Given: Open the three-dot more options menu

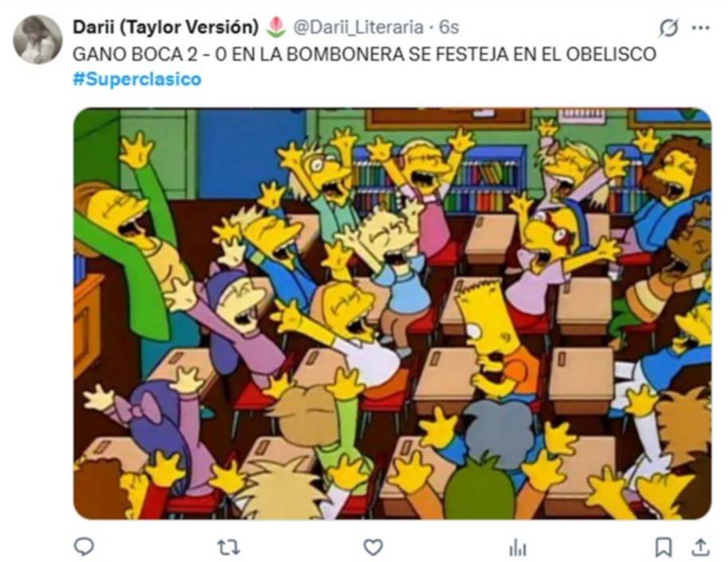Looking at the screenshot, I should tap(701, 27).
